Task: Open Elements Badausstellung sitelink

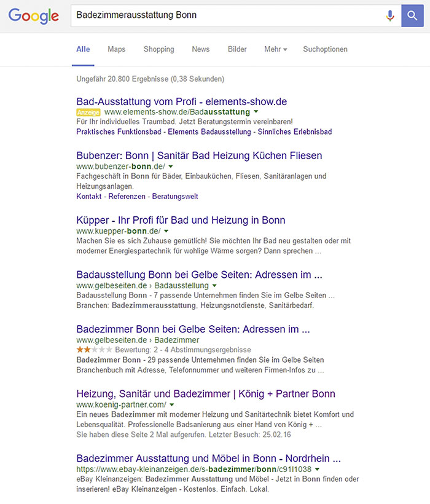Action: (x=209, y=132)
